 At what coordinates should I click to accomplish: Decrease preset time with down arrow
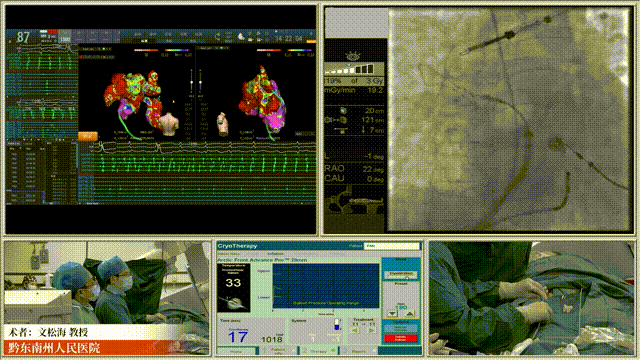[393, 314]
